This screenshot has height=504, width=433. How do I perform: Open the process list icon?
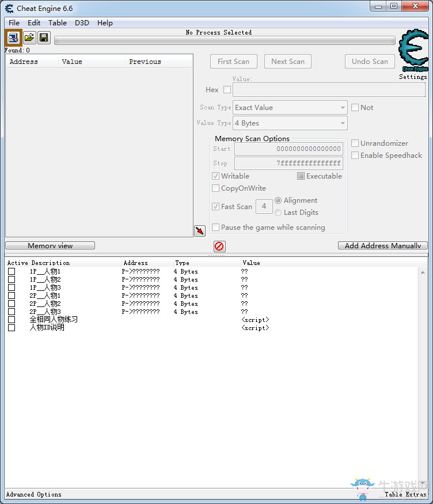click(13, 38)
